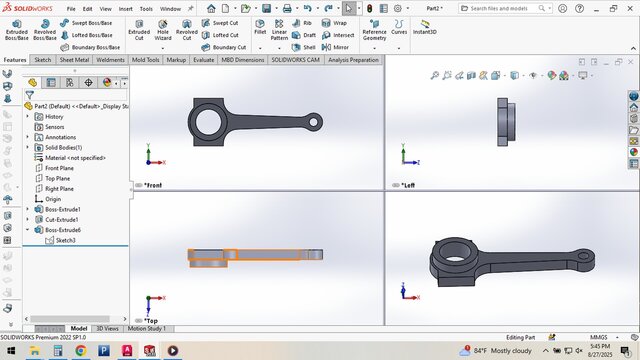Screen dimensions: 640x360
Task: Switch to Sheet Metal tab
Action: [x=74, y=60]
